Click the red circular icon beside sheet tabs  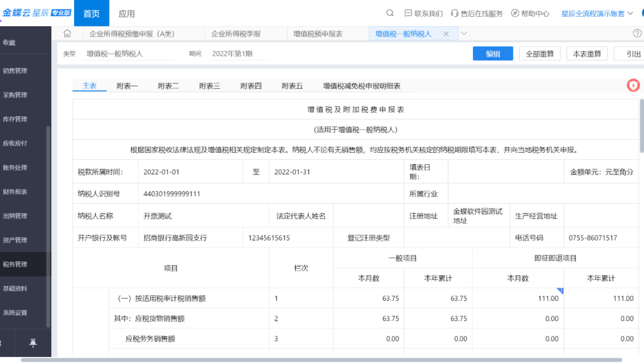click(x=633, y=85)
